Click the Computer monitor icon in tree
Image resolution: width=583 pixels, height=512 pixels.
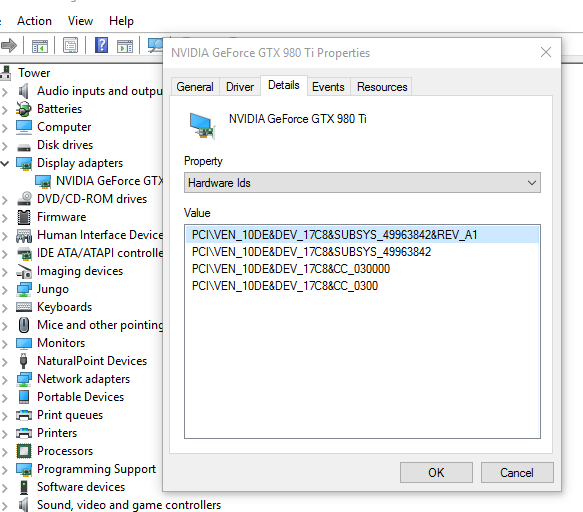click(24, 127)
